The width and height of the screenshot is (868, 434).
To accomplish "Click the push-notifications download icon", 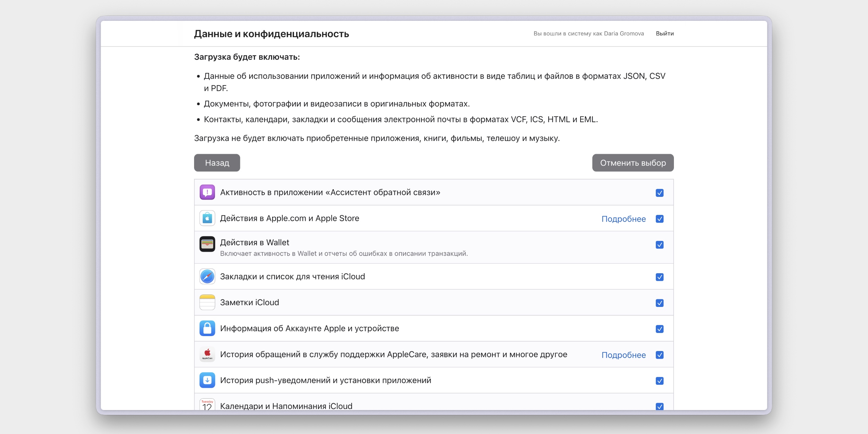I will (207, 380).
